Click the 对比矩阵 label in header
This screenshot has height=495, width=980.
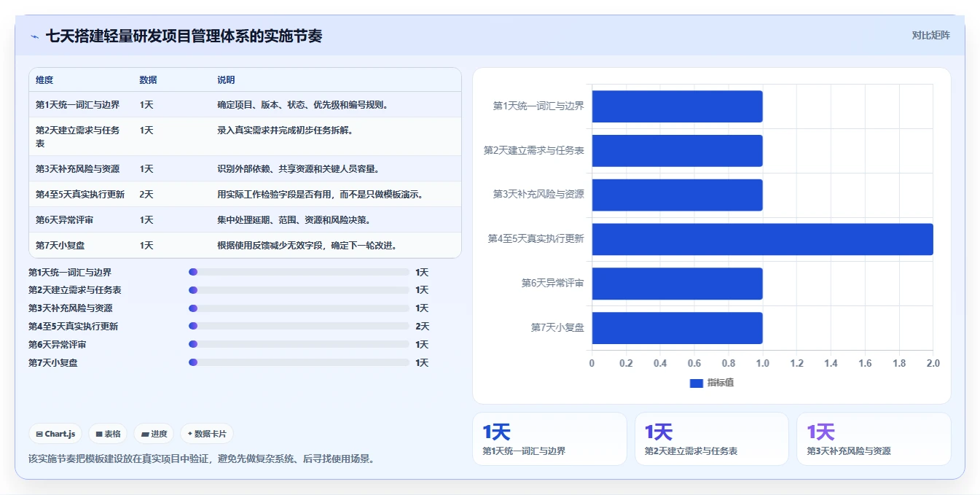930,35
